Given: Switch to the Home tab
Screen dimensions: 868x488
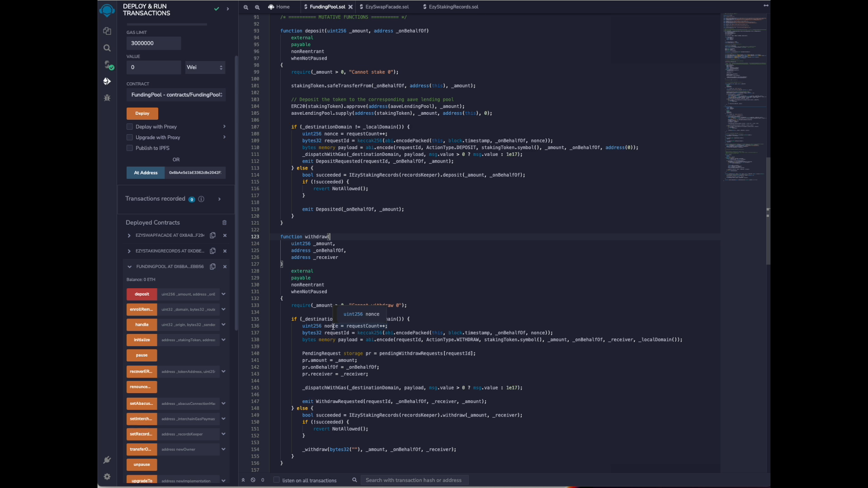Looking at the screenshot, I should click(279, 7).
